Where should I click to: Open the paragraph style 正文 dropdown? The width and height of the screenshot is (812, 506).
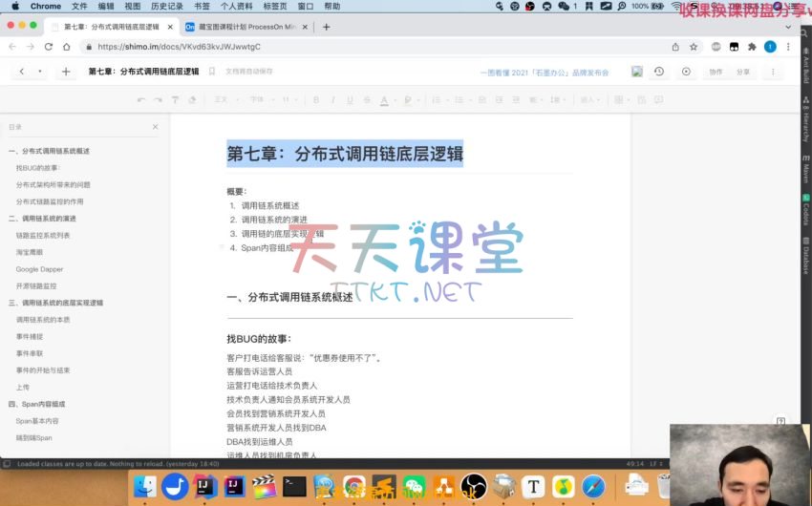pyautogui.click(x=224, y=99)
